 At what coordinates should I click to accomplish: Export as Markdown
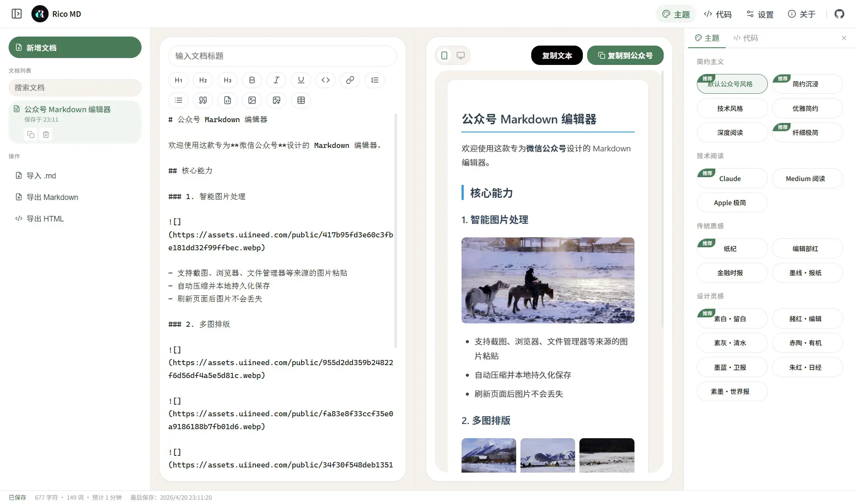[x=75, y=197]
